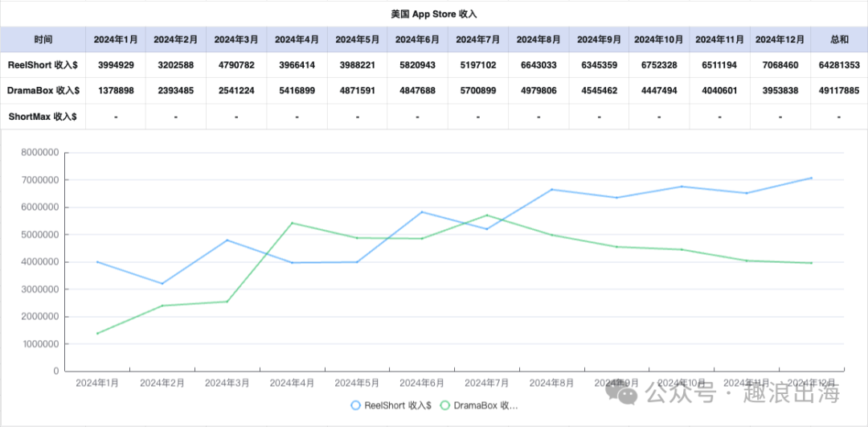Select cell value 7068460
868x427 pixels.
780,65
